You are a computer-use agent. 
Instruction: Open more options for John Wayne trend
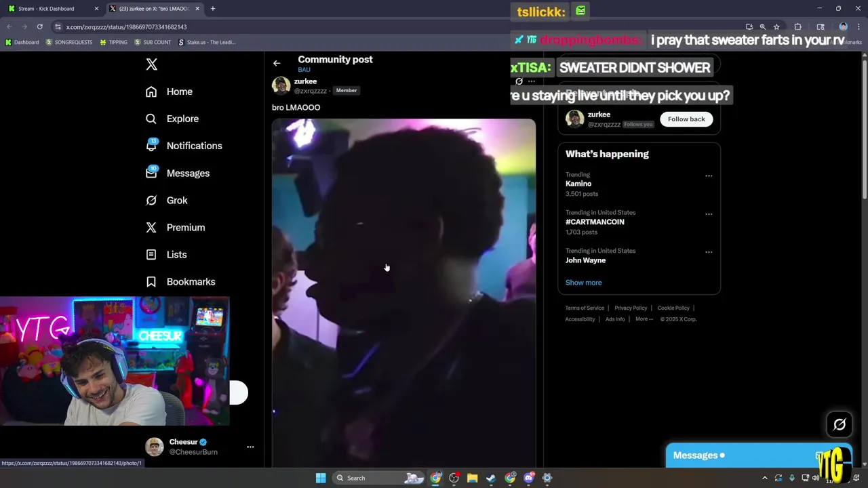[x=709, y=252]
